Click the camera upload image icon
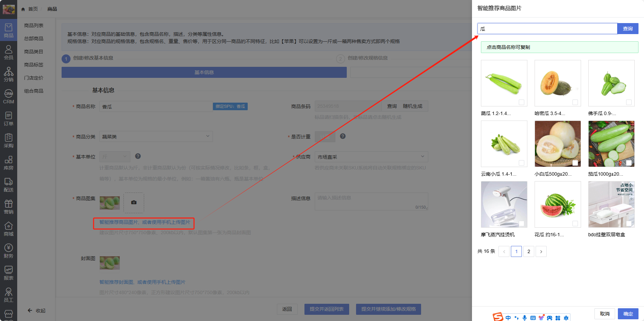 pos(134,203)
